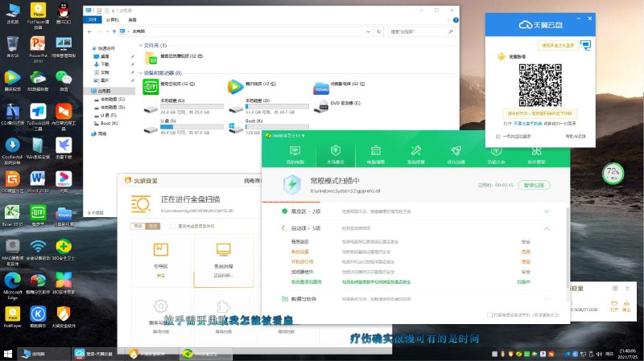Tick the auto-login for one week checkbox in 天翼云盘
Screen dimensions: 644x361
coord(497,136)
